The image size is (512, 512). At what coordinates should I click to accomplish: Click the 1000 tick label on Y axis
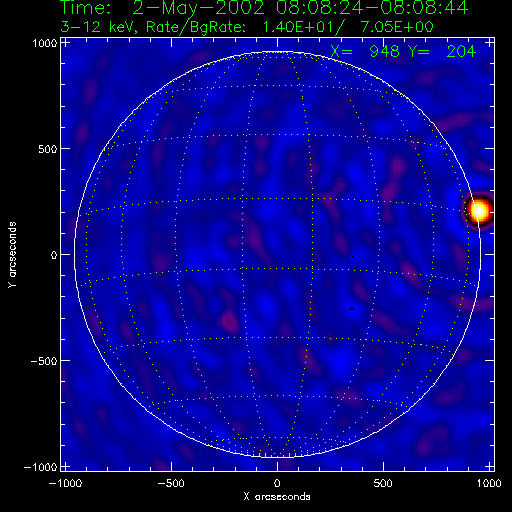pos(45,43)
